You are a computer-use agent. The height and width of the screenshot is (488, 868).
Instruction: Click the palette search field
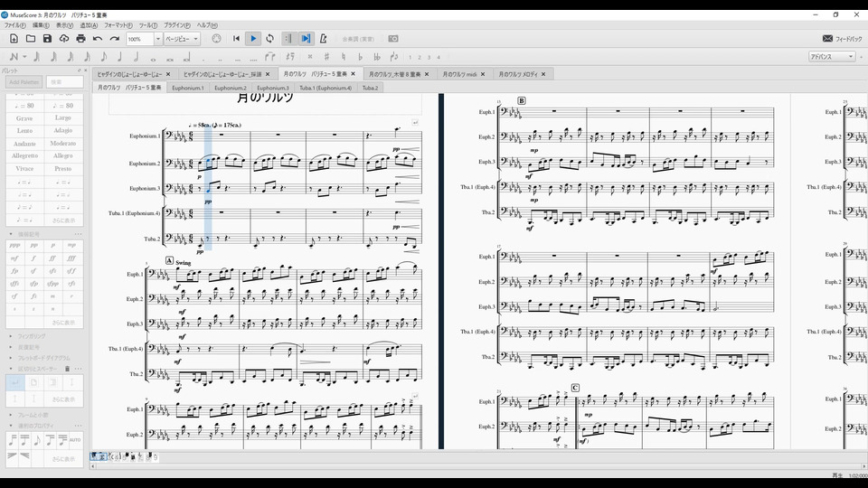click(x=65, y=82)
